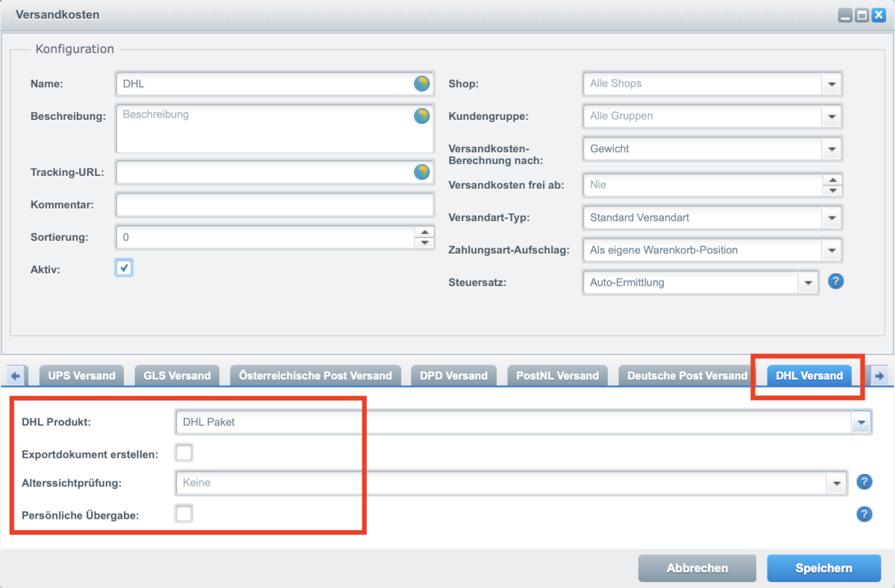Maximize the Versandkosten window
The height and width of the screenshot is (588, 895).
[x=861, y=15]
